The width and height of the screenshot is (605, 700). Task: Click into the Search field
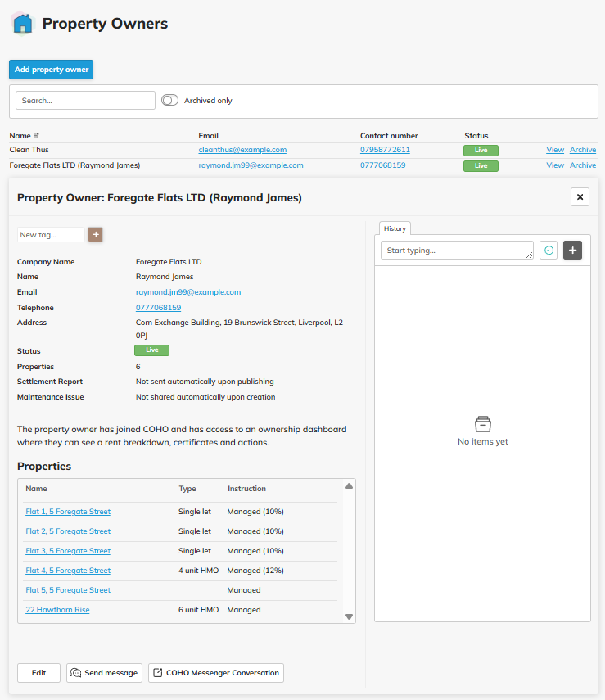coord(85,101)
